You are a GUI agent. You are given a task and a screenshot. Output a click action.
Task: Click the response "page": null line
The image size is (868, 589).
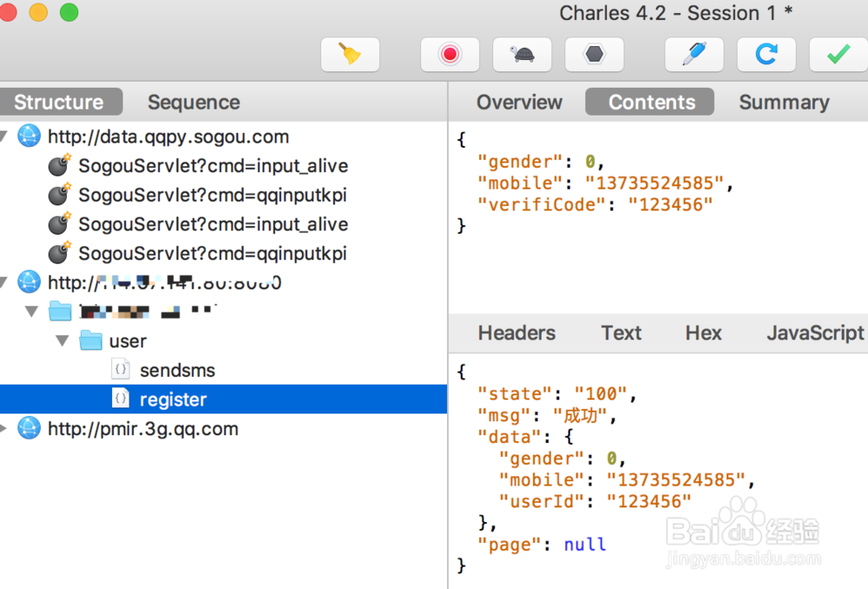(542, 545)
